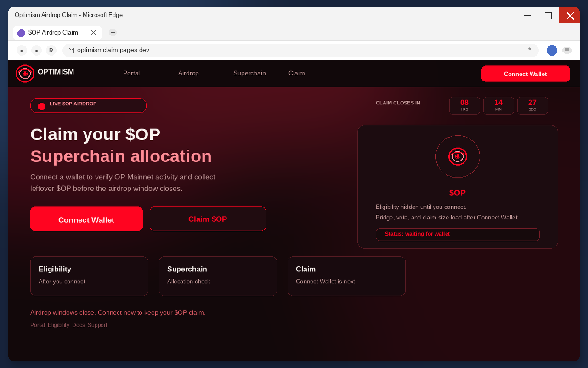The width and height of the screenshot is (588, 368).
Task: Click the 'CLAIM CLOSES IN' label
Action: 398,103
